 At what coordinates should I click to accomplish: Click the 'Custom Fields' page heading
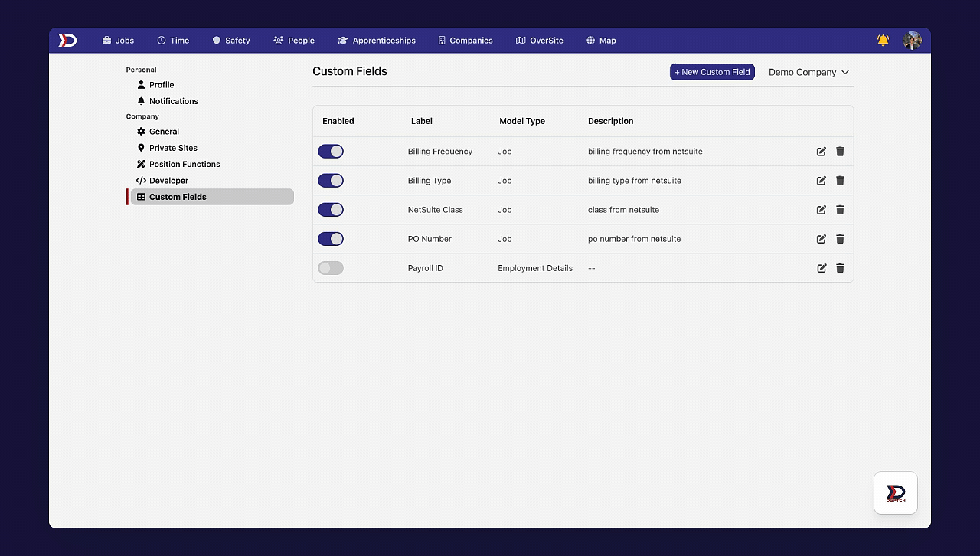(x=350, y=71)
